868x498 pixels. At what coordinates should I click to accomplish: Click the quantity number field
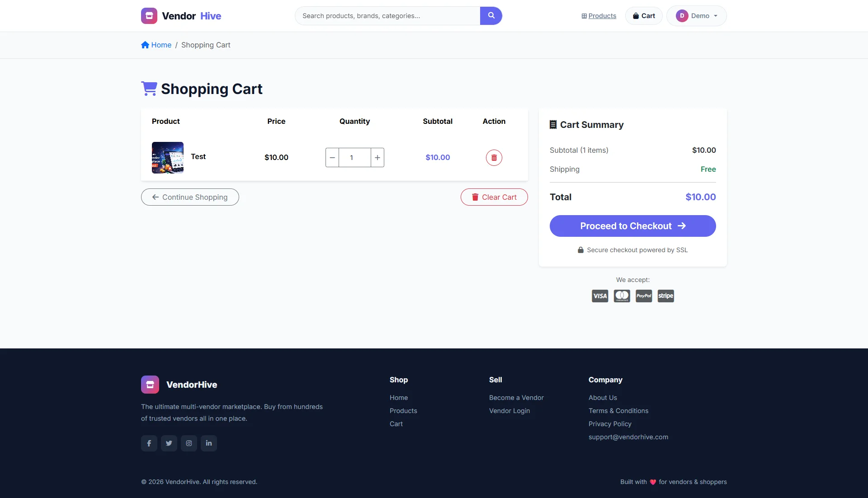coord(354,158)
